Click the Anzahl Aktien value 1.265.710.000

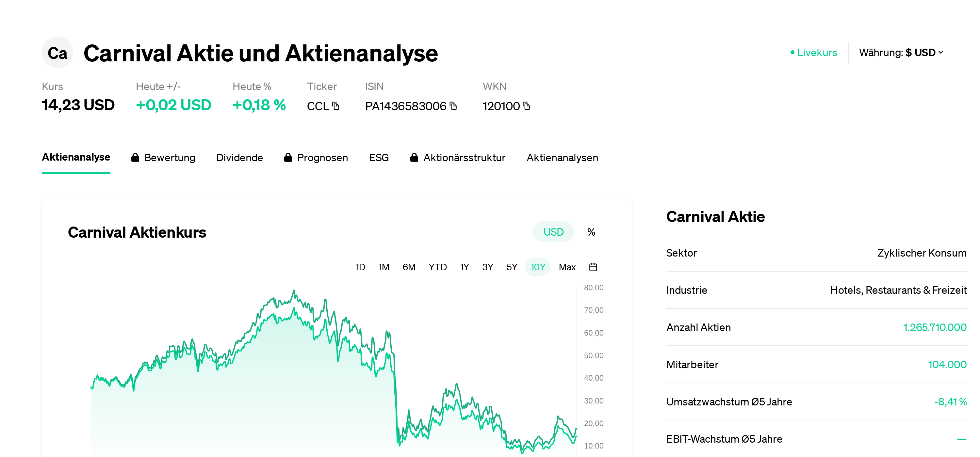pyautogui.click(x=935, y=327)
